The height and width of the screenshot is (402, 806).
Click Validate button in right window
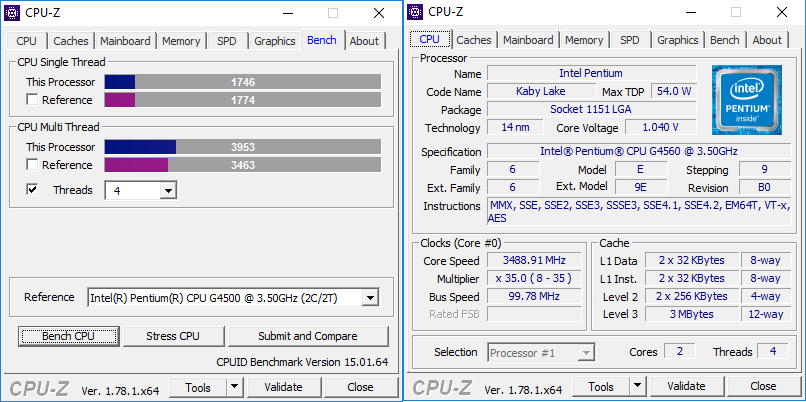click(686, 386)
